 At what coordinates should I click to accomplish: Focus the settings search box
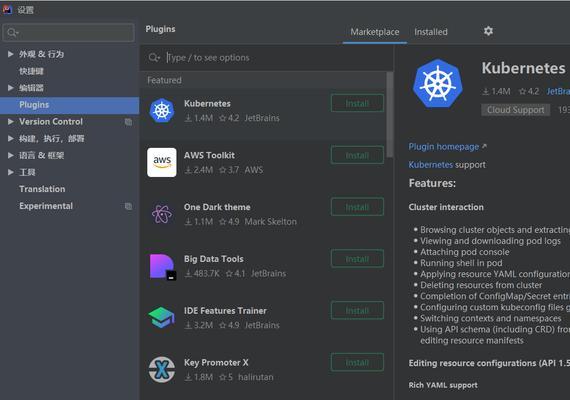click(68, 33)
